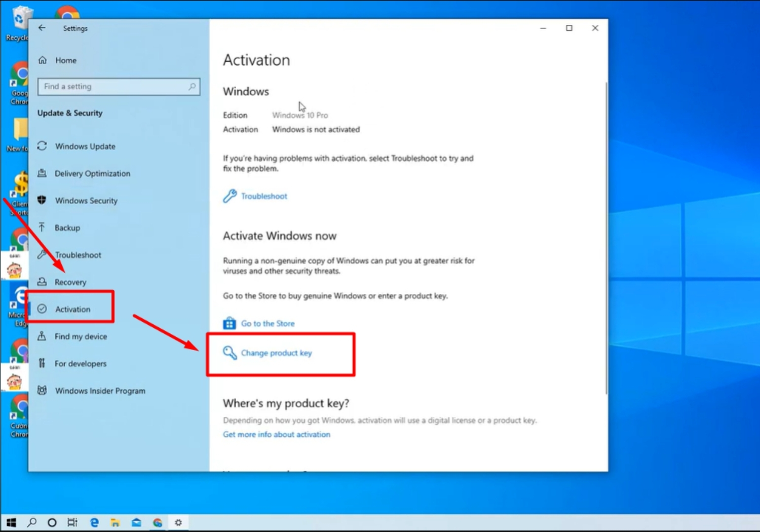Open Recovery settings

point(70,282)
